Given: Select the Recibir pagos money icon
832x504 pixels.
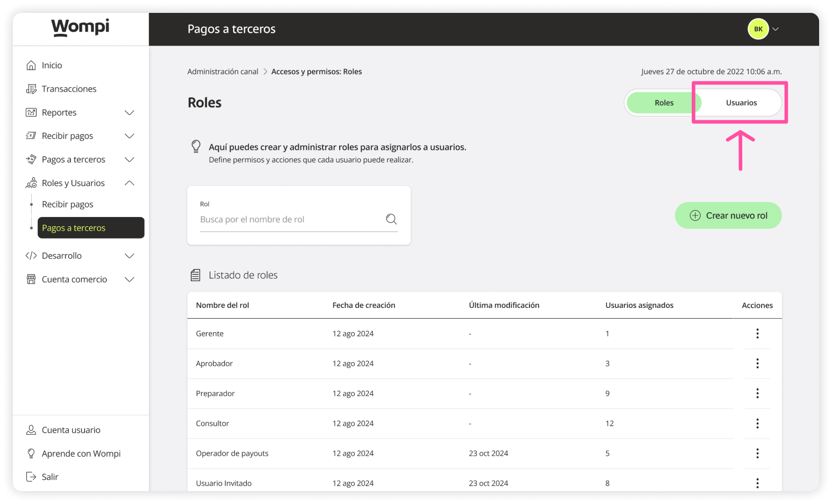Looking at the screenshot, I should (x=32, y=135).
